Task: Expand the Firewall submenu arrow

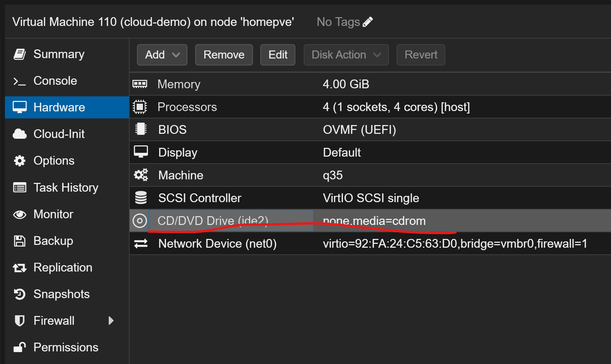Action: [111, 321]
